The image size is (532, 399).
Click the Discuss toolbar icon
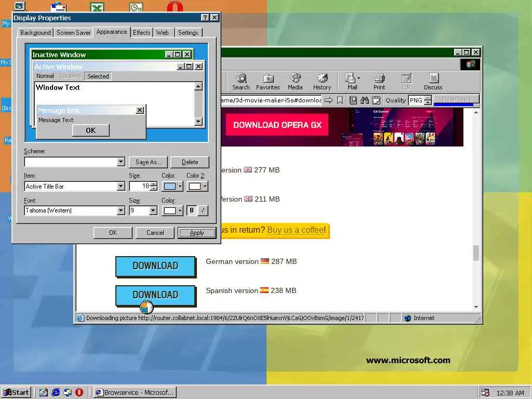pyautogui.click(x=433, y=82)
